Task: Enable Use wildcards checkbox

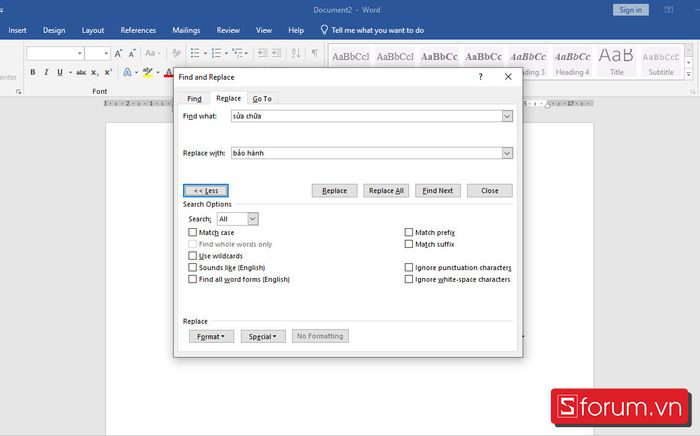Action: (192, 256)
